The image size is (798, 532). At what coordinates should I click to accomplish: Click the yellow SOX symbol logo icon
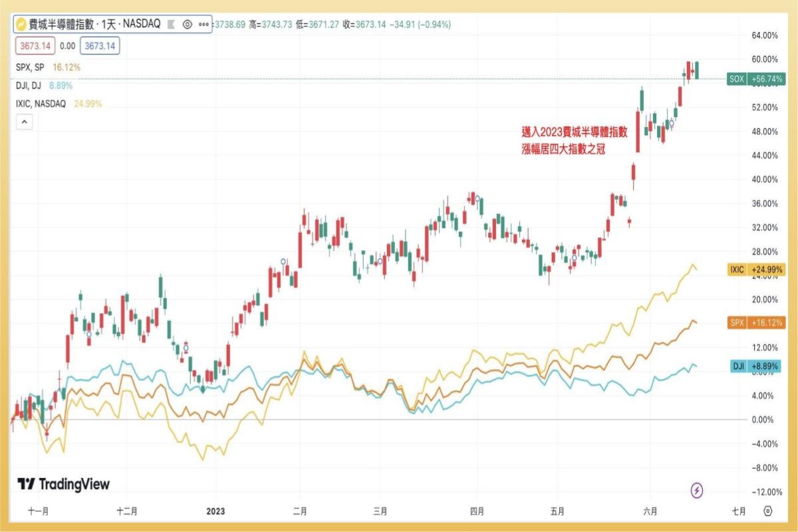[x=22, y=23]
